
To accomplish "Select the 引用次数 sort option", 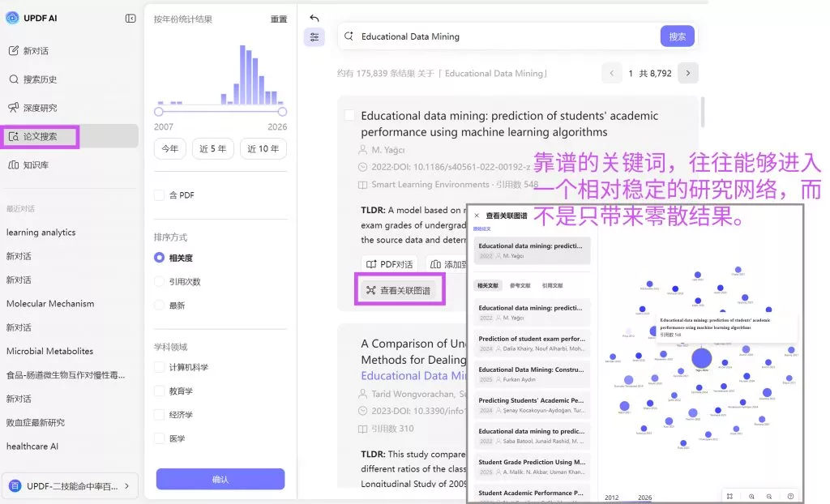I will 160,280.
